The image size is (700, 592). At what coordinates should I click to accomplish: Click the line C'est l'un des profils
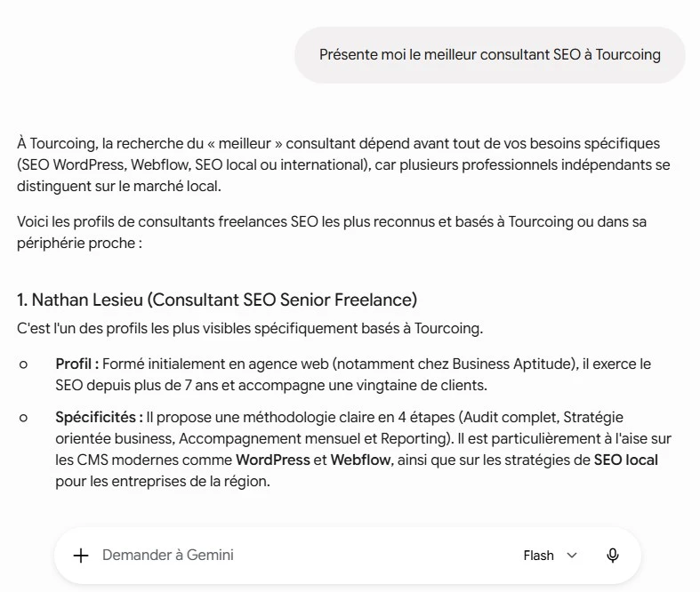250,329
